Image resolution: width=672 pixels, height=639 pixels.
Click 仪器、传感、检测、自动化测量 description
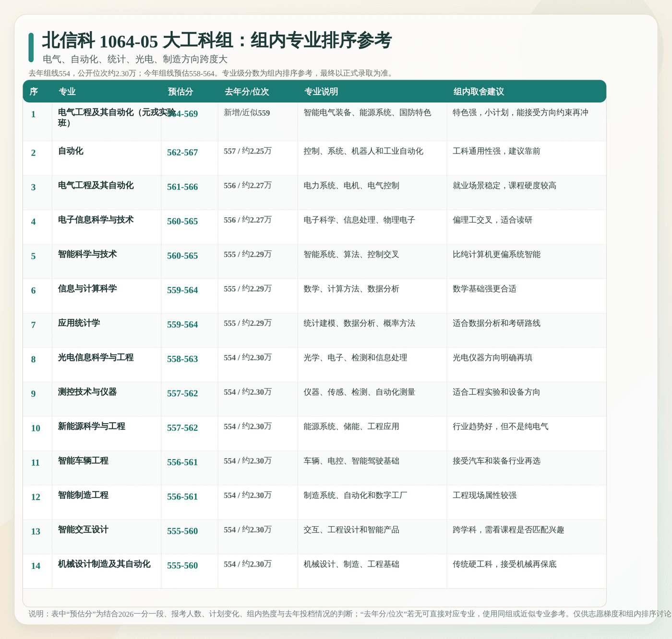click(360, 392)
